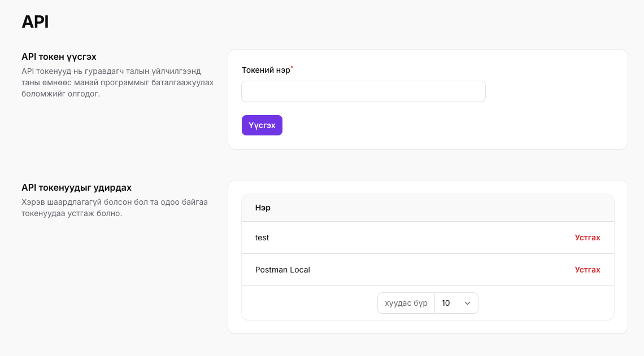Click the Postman Local token name text

[282, 270]
